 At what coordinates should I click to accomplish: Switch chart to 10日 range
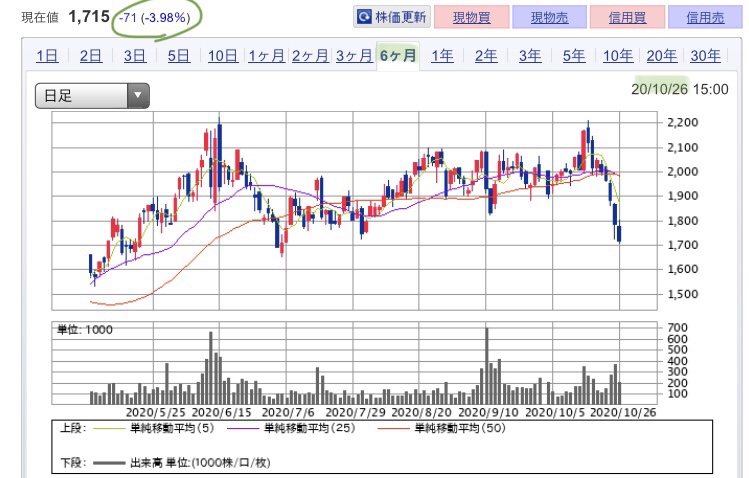pyautogui.click(x=222, y=56)
